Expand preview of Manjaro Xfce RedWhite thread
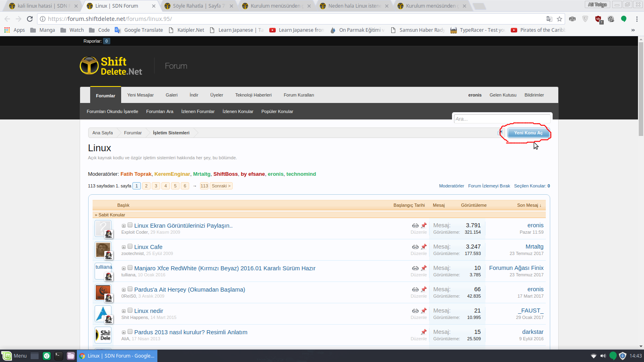 tap(124, 269)
